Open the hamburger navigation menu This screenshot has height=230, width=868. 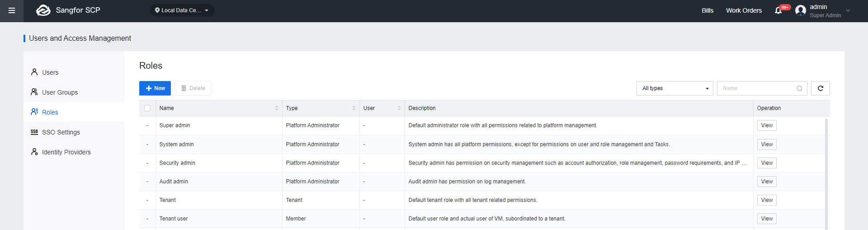click(x=12, y=10)
